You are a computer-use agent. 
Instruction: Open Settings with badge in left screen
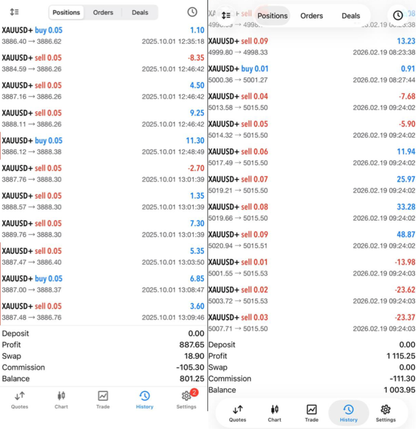click(187, 399)
